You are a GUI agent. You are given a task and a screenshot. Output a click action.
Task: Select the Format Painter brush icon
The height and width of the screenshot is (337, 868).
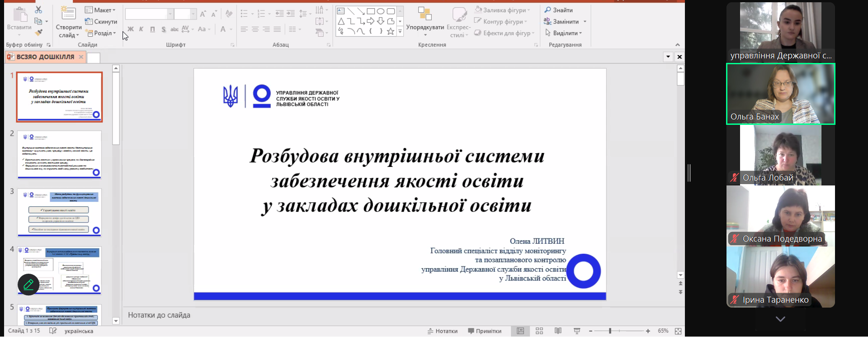(x=38, y=33)
